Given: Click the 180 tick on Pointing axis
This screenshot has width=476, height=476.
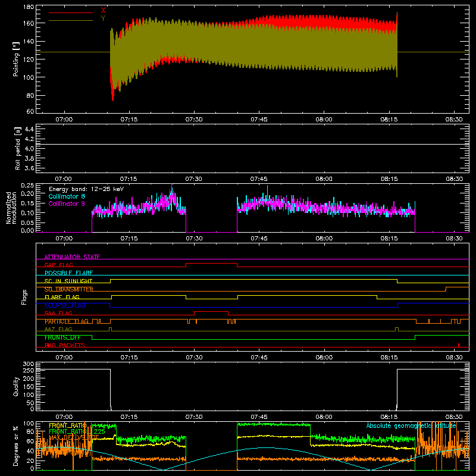Looking at the screenshot, I should tap(29, 7).
